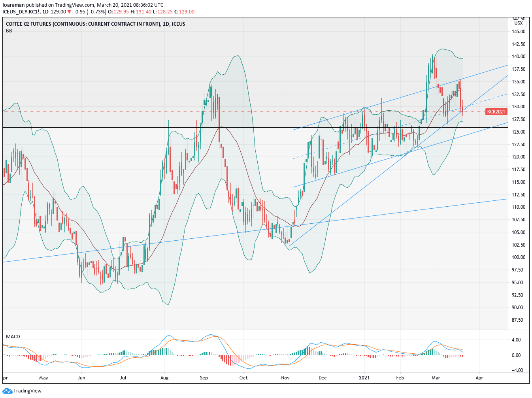Click the 135.00 price axis label
Screen dimensions: 532x398
point(519,82)
